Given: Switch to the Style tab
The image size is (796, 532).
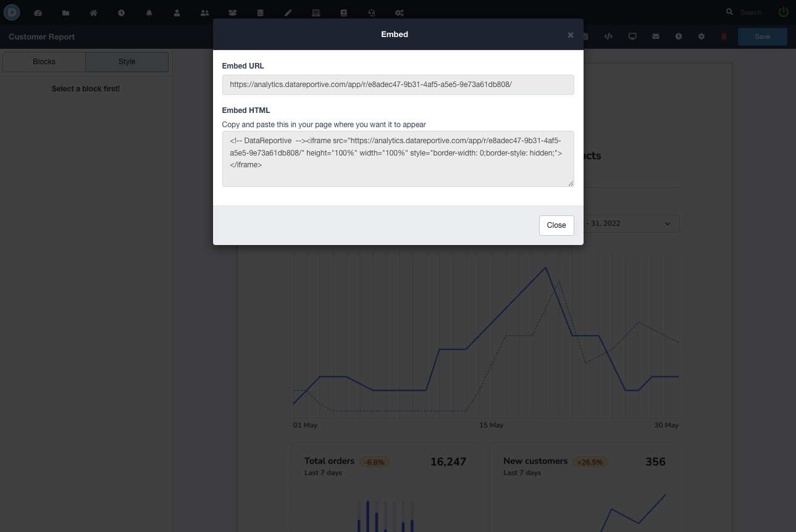Looking at the screenshot, I should (127, 62).
